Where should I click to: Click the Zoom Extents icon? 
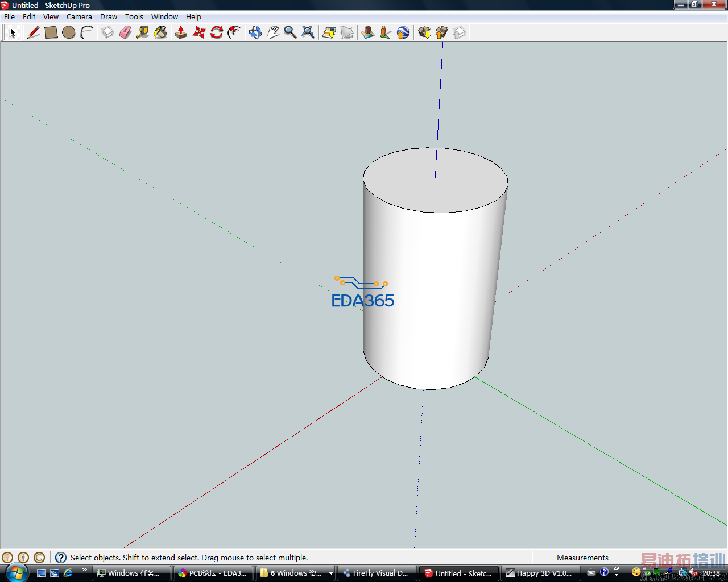(308, 32)
